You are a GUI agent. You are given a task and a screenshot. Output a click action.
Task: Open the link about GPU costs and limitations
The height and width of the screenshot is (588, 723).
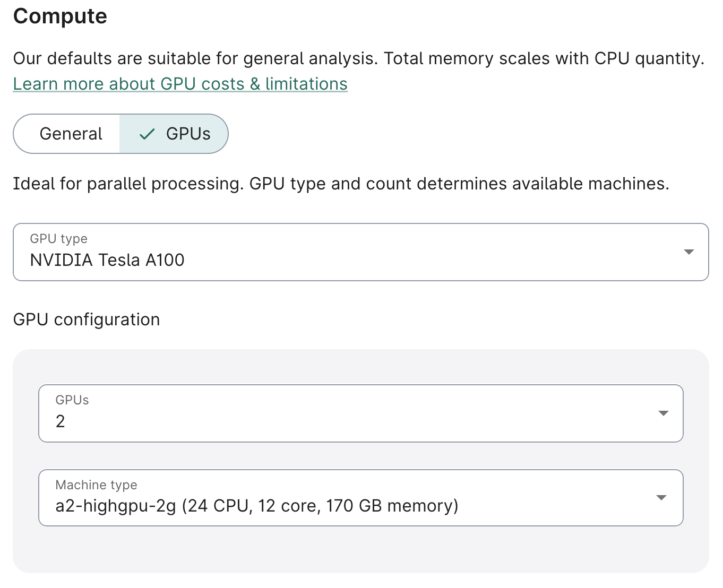coord(180,83)
